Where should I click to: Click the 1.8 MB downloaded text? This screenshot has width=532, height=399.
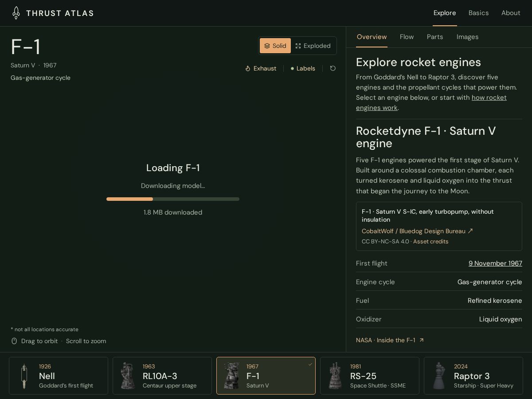[x=173, y=212]
